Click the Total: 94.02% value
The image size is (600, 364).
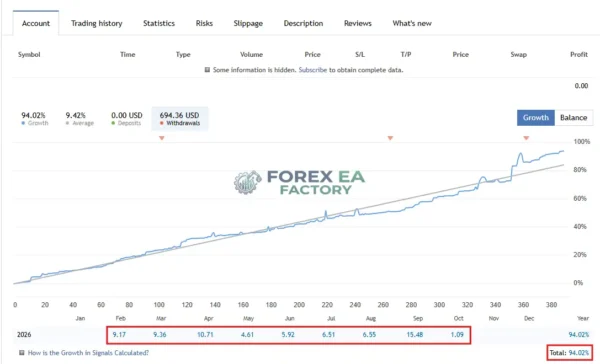[x=569, y=353]
